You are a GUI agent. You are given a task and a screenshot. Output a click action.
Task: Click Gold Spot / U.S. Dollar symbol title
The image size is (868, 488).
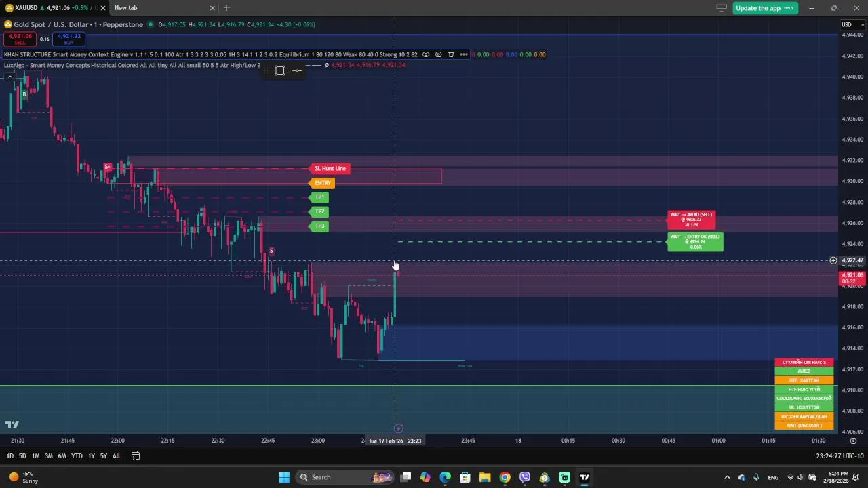pos(79,25)
